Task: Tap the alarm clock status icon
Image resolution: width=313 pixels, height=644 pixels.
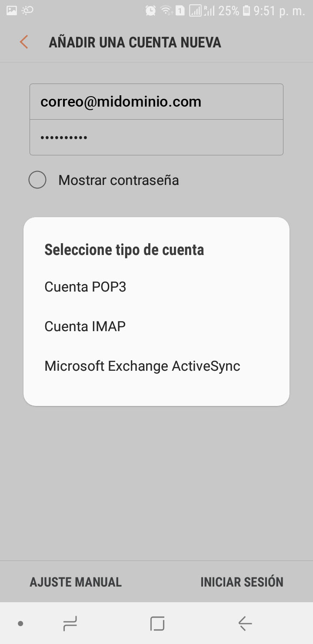Action: click(x=150, y=10)
